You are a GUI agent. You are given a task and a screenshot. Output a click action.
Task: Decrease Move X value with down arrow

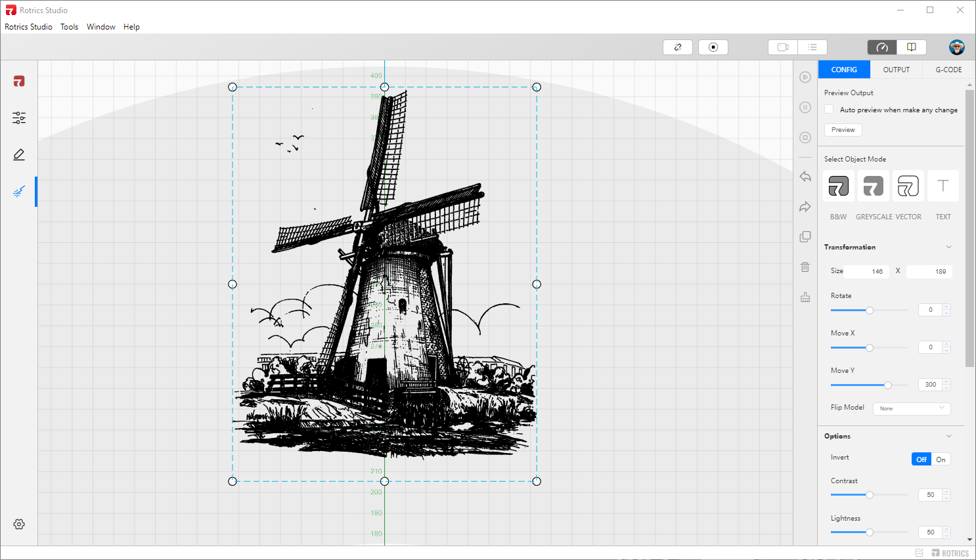point(946,350)
